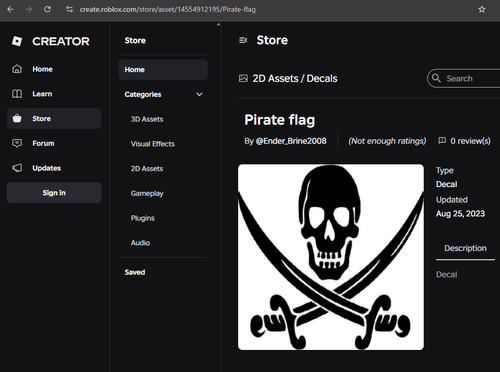
Task: Click the Store shopping bag icon
Action: coord(17,118)
